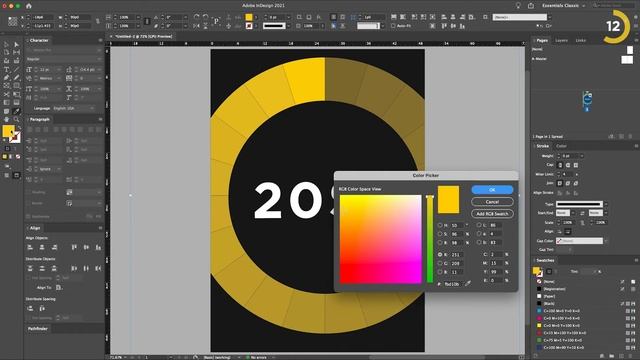The image size is (640, 360).
Task: Select the Direct Selection tool
Action: (x=16, y=44)
